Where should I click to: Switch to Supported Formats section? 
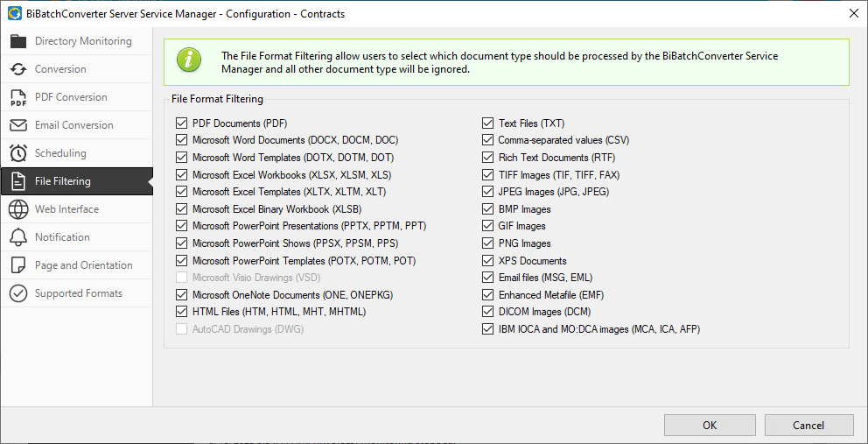pos(76,293)
